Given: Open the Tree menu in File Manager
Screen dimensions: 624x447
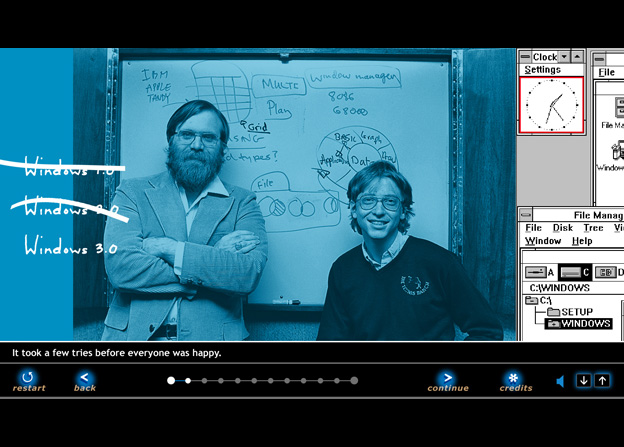Looking at the screenshot, I should coord(593,228).
